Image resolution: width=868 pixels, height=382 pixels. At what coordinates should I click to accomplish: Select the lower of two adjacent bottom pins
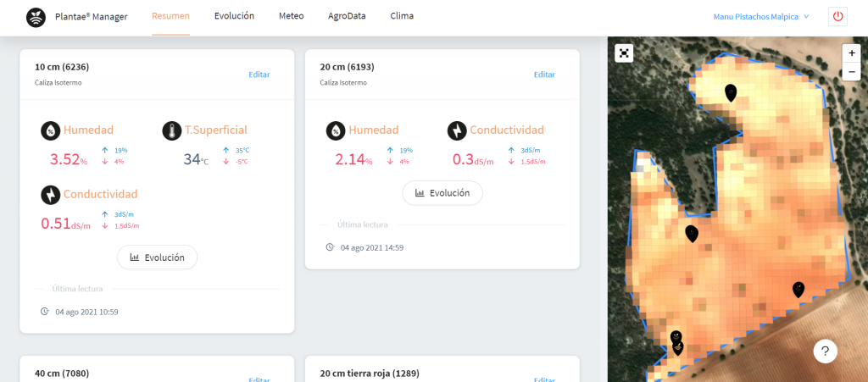[677, 348]
